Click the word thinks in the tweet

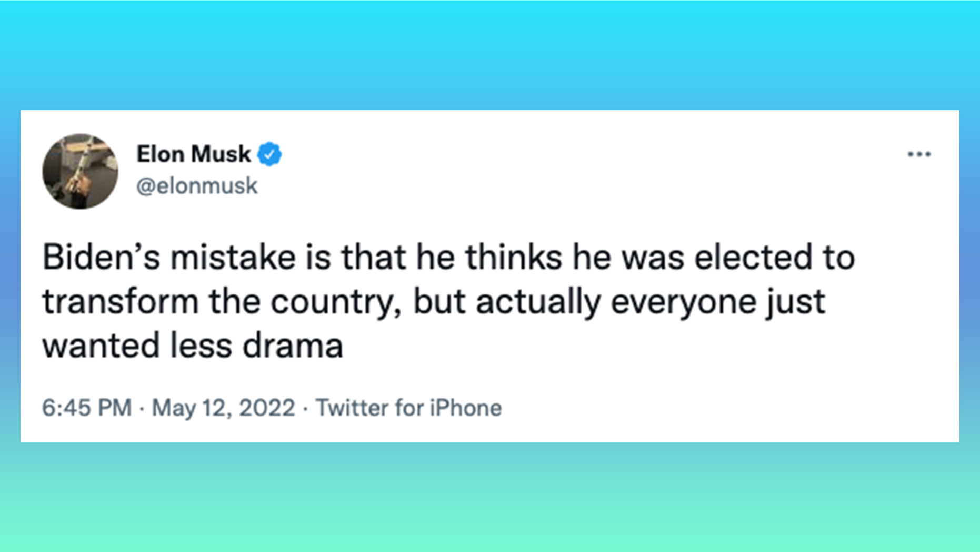click(513, 257)
